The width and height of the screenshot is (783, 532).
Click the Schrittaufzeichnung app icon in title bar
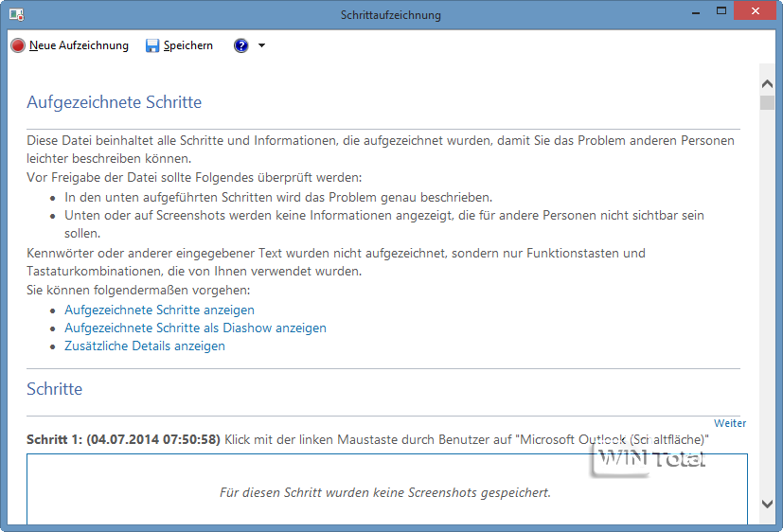point(16,15)
